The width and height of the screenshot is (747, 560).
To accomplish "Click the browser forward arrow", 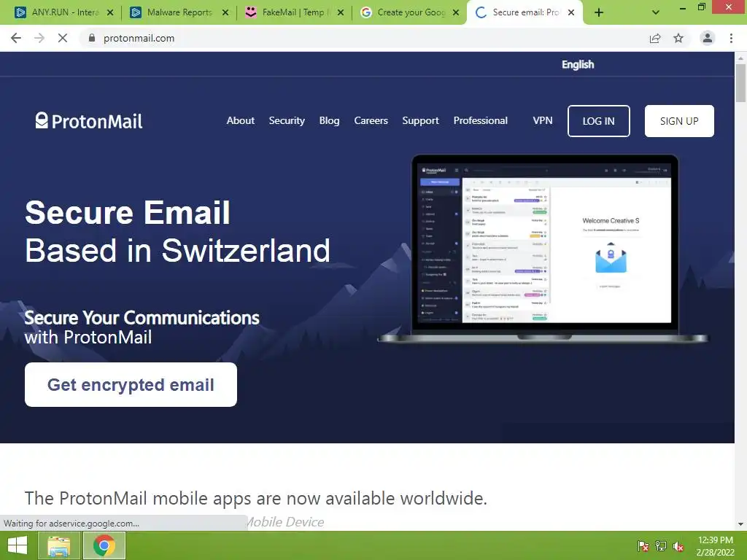I will (x=39, y=38).
